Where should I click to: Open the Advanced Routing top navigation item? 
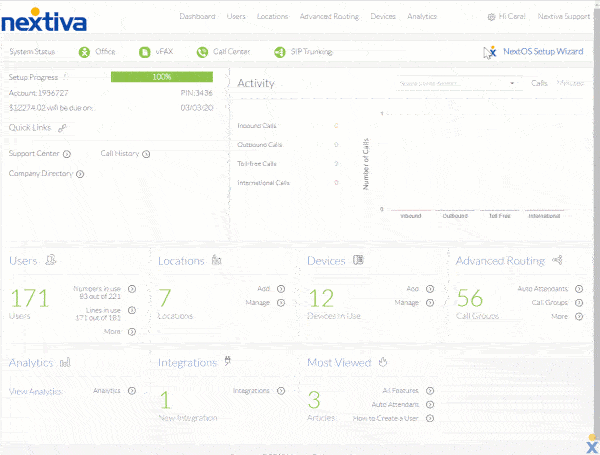point(329,16)
